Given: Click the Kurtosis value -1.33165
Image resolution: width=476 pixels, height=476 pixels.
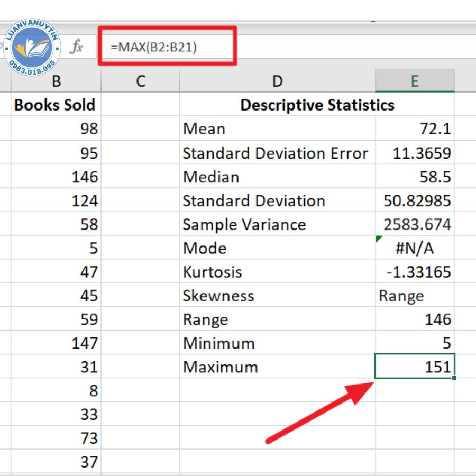Looking at the screenshot, I should [415, 272].
